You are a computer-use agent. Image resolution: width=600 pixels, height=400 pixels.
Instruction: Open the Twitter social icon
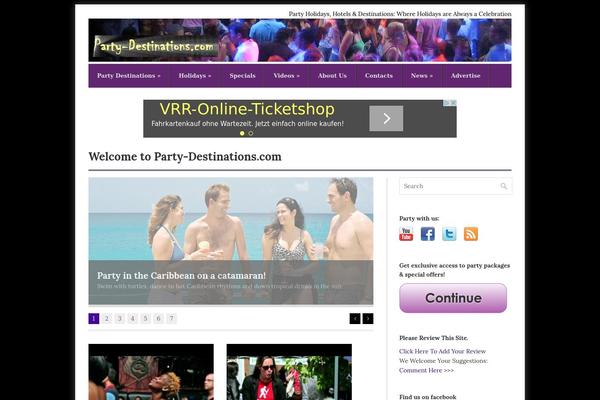(449, 234)
